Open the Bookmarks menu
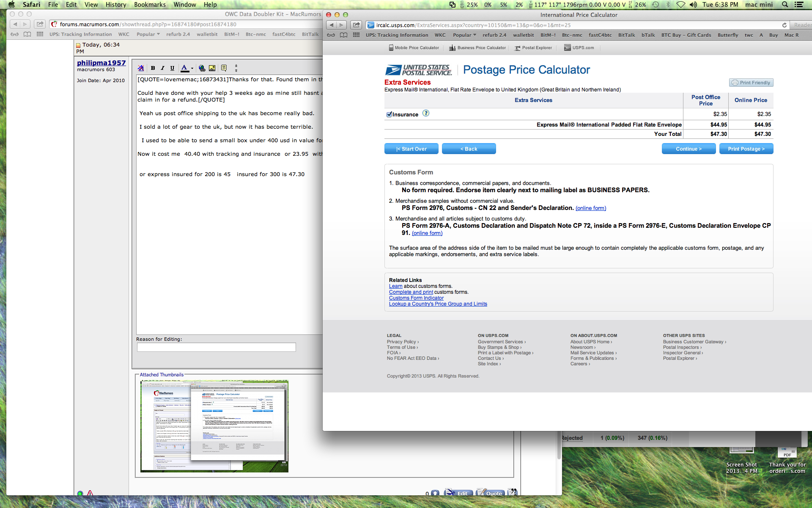Image resolution: width=812 pixels, height=508 pixels. click(150, 5)
